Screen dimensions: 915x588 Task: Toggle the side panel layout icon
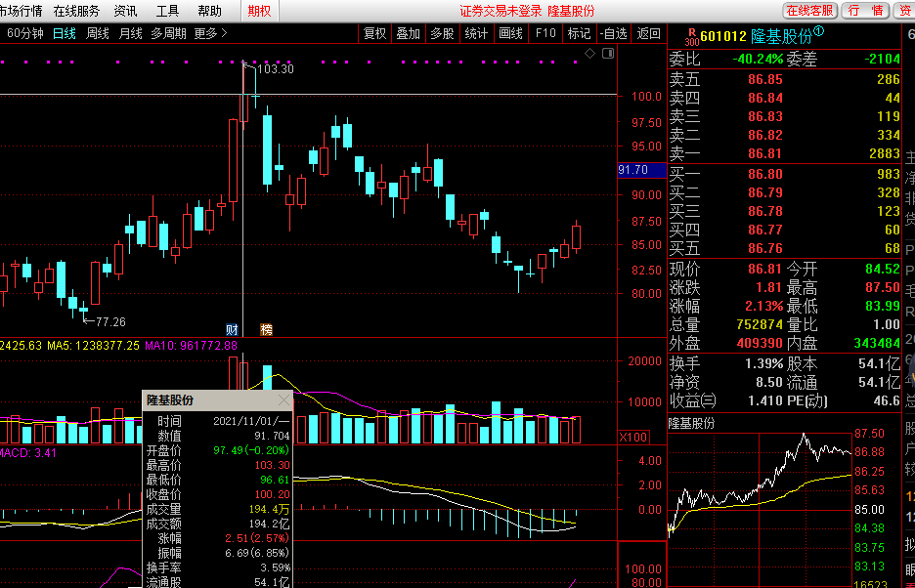pos(608,54)
